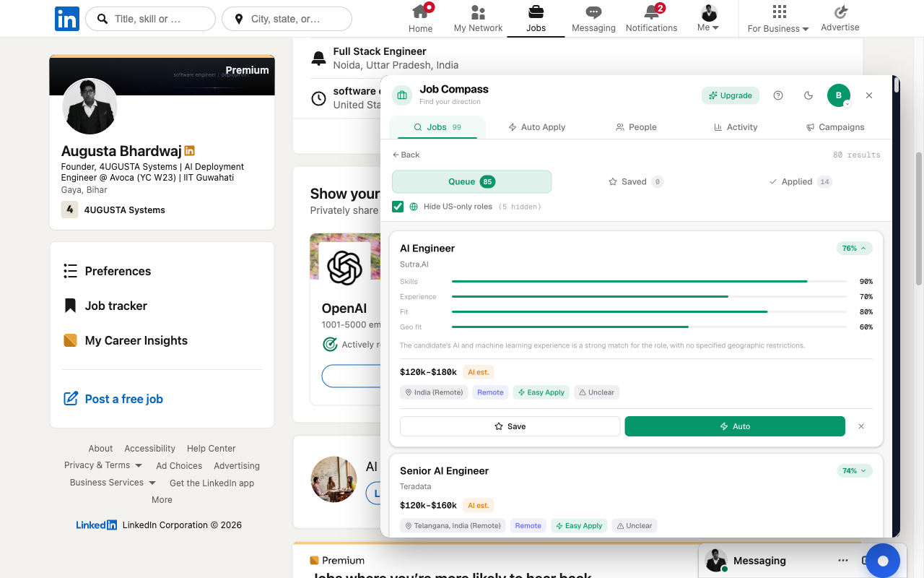924x578 pixels.
Task: Open Augusta Bhardwaj profile photo
Action: [x=90, y=107]
